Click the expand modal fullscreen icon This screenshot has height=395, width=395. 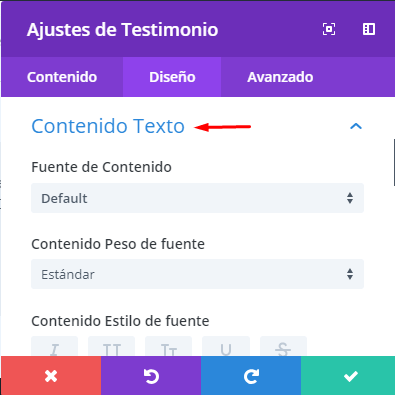click(x=329, y=29)
